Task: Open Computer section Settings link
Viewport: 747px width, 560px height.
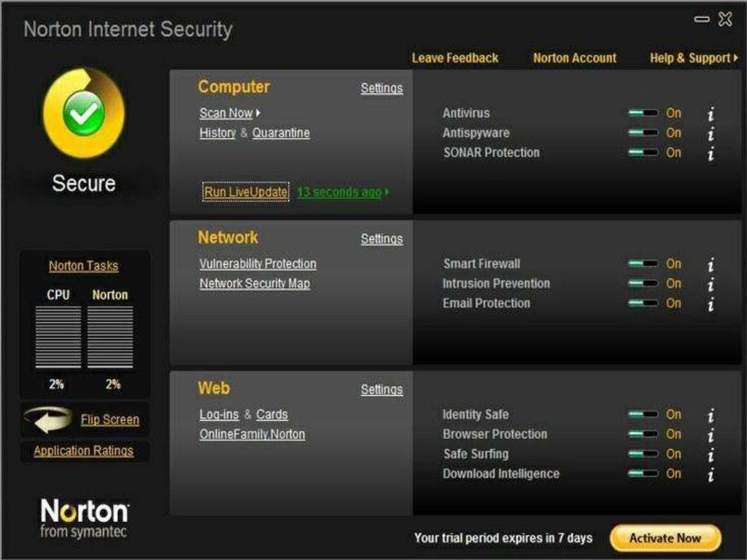Action: [382, 88]
